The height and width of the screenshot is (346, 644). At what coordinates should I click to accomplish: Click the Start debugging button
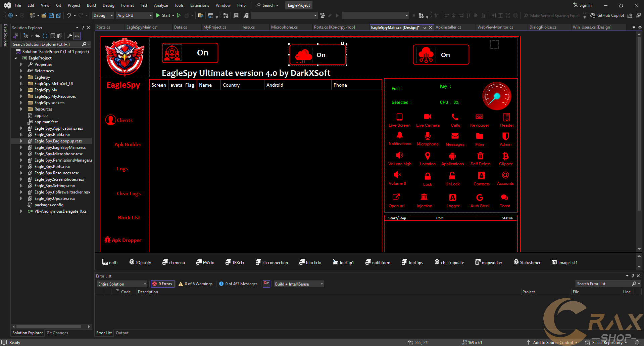[x=163, y=15]
